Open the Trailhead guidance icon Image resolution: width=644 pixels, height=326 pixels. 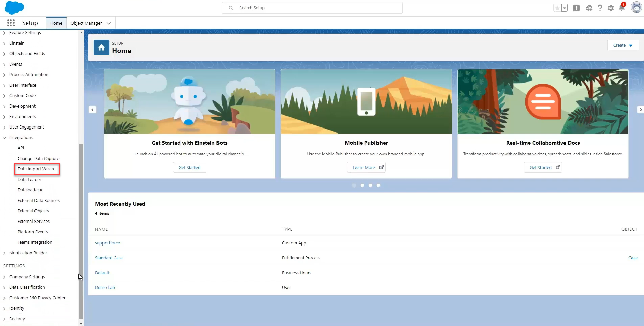click(589, 8)
